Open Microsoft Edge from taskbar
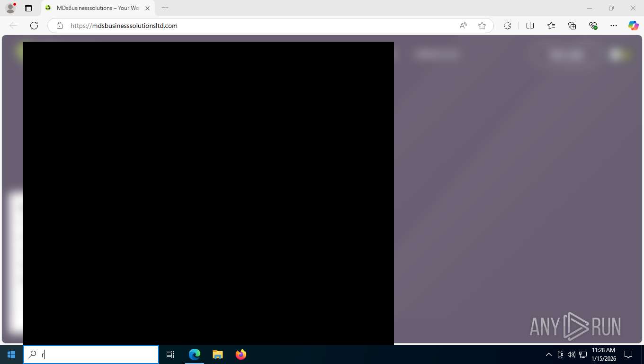The image size is (644, 364). pyautogui.click(x=195, y=355)
